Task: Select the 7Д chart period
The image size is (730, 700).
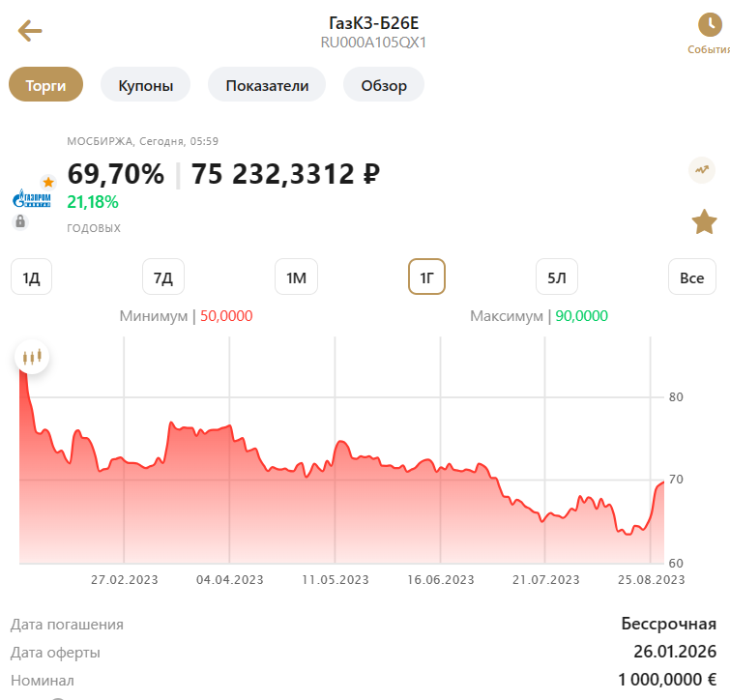Action: 163,277
